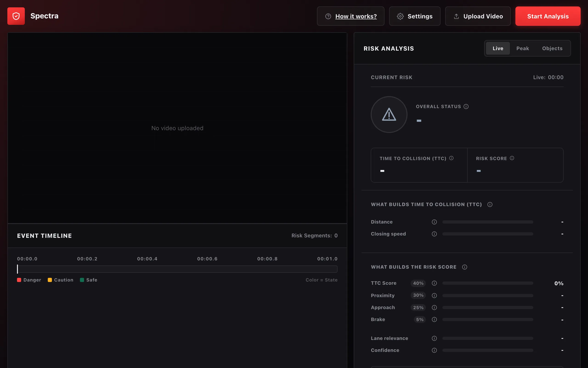
Task: Click the Closing speed info icon
Action: [434, 234]
